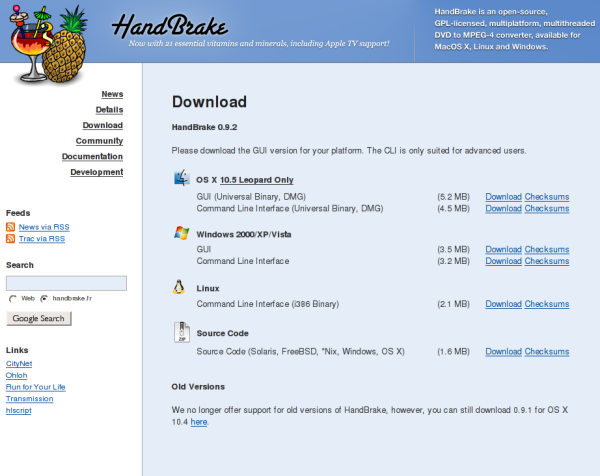This screenshot has height=476, width=600.
Task: View checksums for the Windows GUI
Action: click(546, 249)
